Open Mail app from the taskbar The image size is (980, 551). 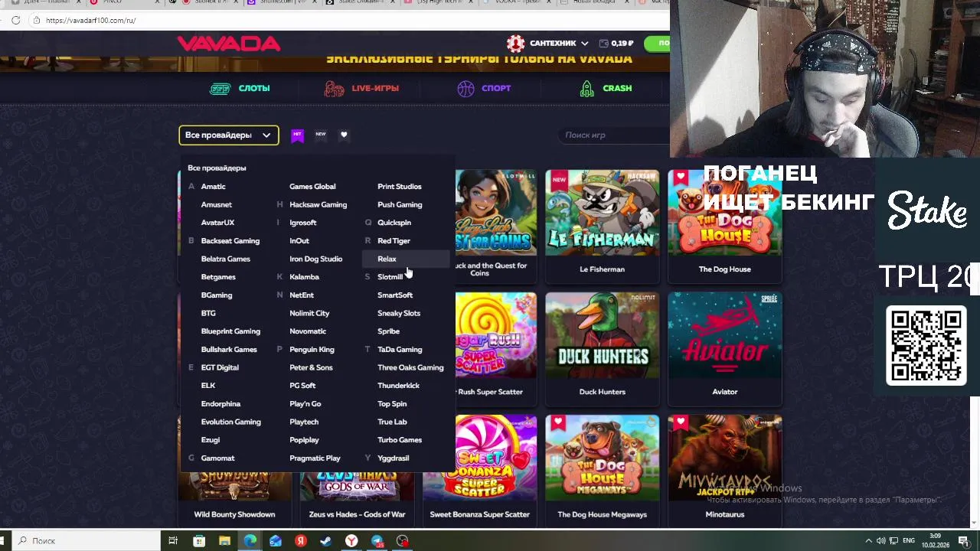276,541
